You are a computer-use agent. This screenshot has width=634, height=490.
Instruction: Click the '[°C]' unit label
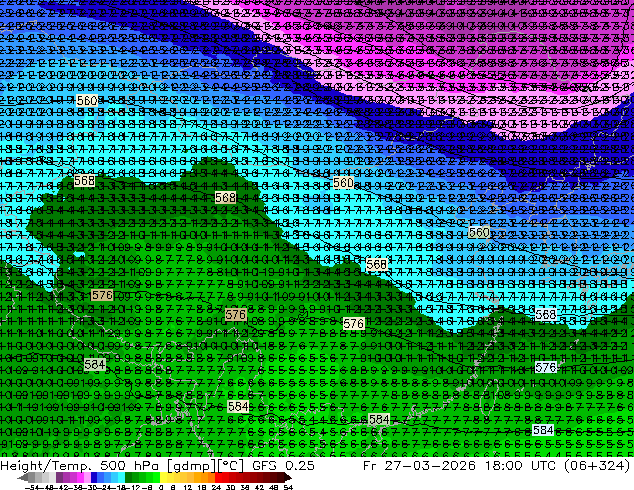(x=231, y=466)
